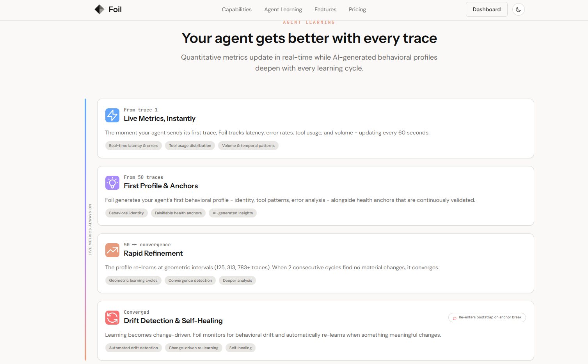Viewport: 588px width, 364px height.
Task: Click the loop icon in Re-enters bootstrap badge
Action: click(x=455, y=318)
